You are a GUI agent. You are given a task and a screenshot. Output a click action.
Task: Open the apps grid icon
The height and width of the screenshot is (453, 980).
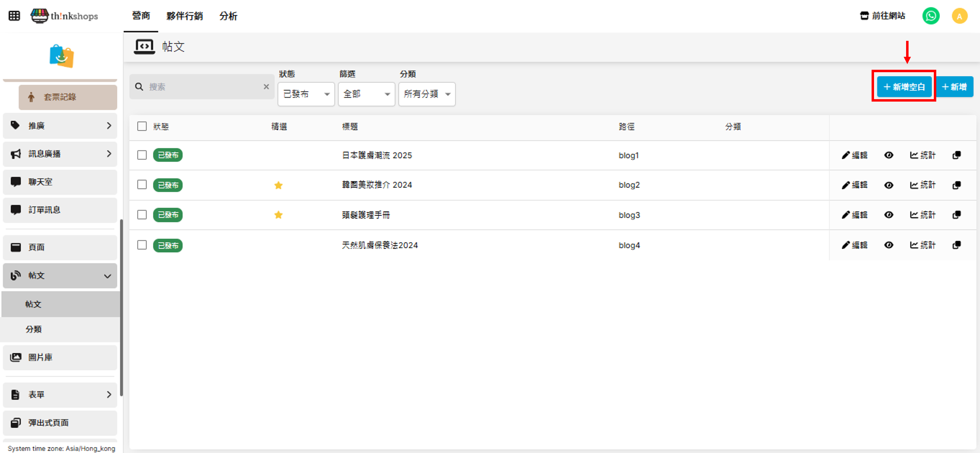(x=14, y=16)
